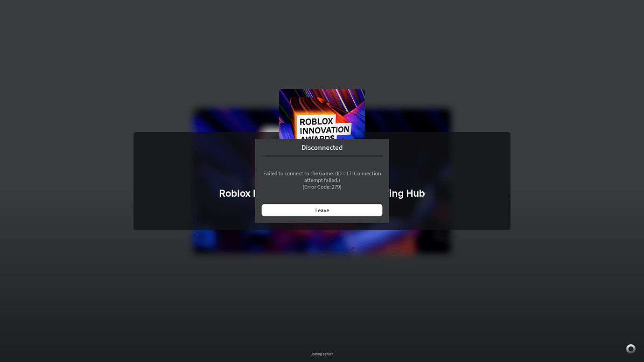Click the connection failure message text
644x362 pixels.
322,176
